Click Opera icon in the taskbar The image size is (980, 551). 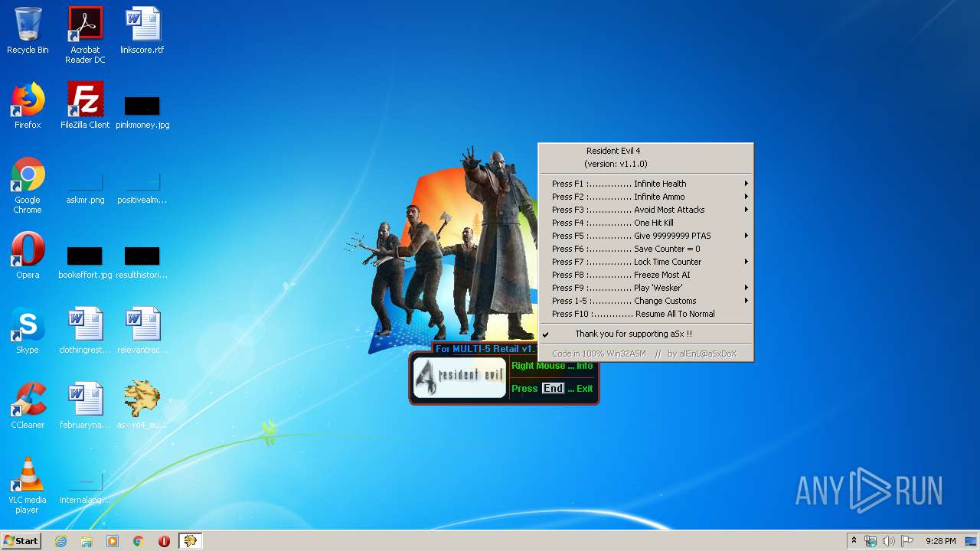click(164, 541)
